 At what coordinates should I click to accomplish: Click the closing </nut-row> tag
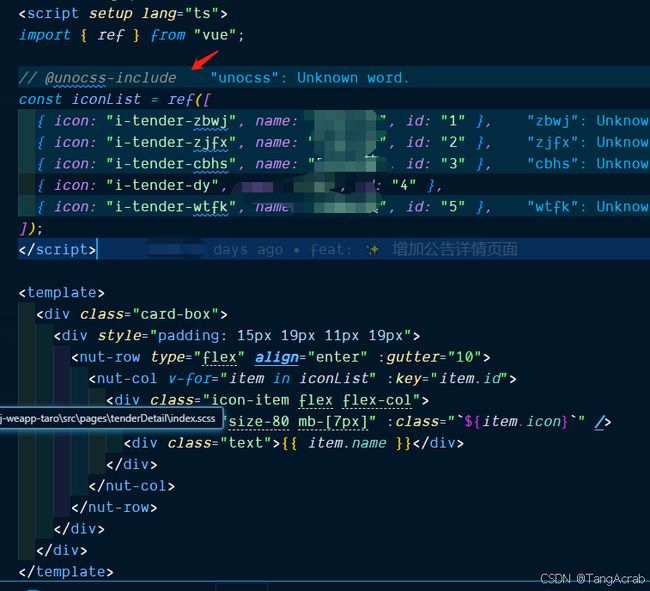(114, 507)
